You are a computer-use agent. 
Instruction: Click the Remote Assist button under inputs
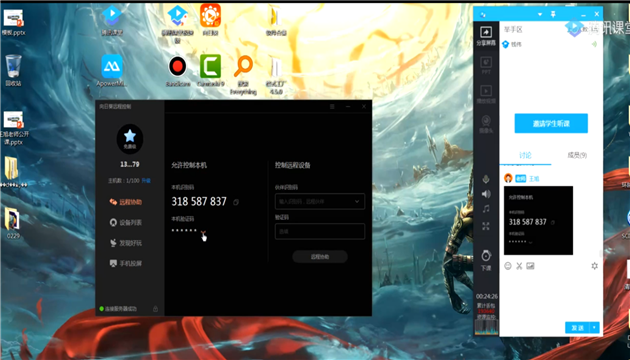coord(320,257)
